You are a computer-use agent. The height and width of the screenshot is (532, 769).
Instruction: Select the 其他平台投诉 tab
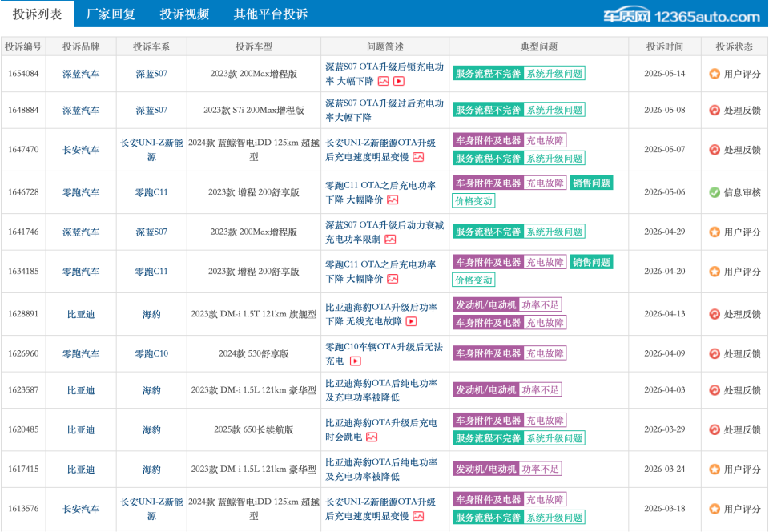[x=271, y=14]
